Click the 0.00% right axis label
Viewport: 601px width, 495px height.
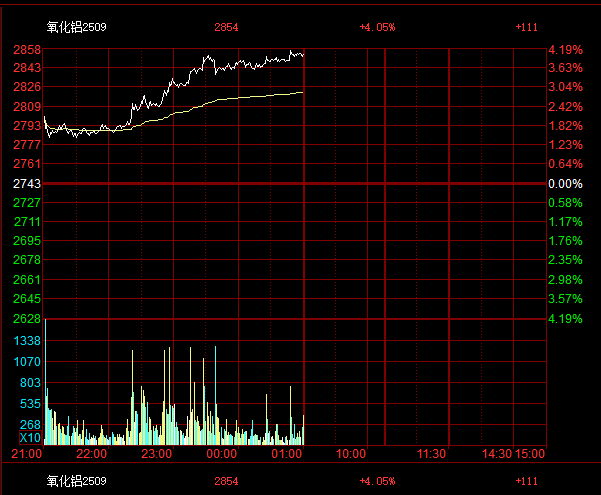[x=565, y=184]
